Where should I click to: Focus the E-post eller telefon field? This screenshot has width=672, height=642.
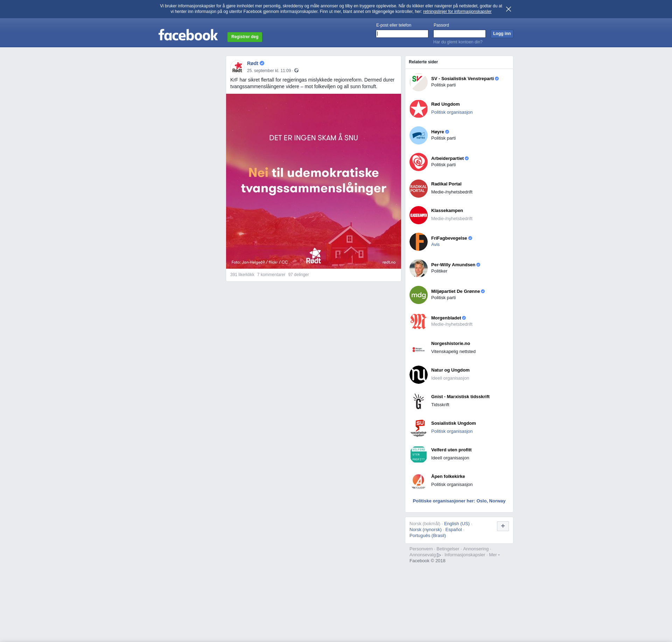[x=402, y=34]
